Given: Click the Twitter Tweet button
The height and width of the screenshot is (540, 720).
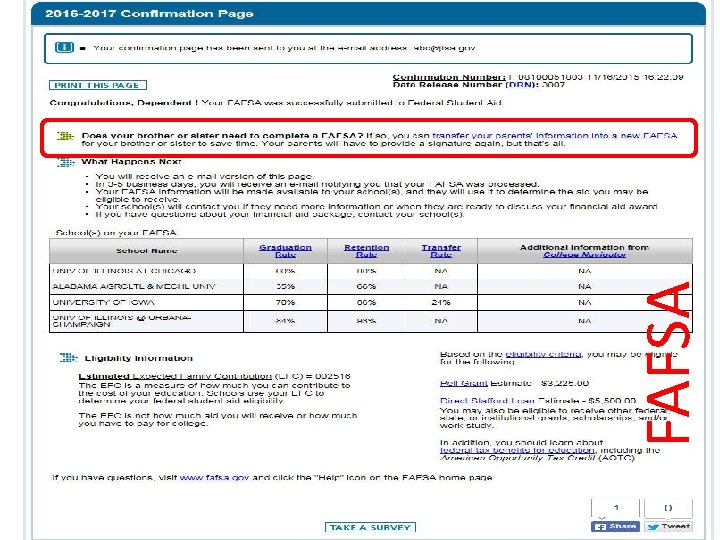Looking at the screenshot, I should click(x=669, y=526).
